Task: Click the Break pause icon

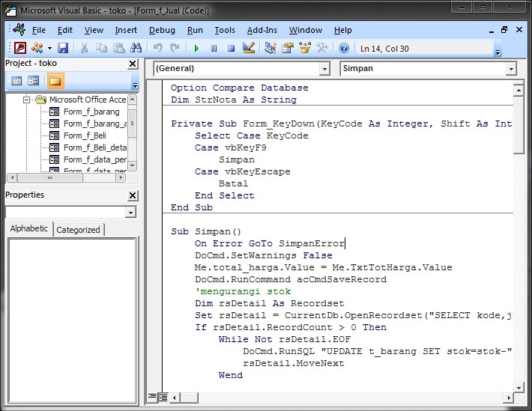Action: 214,48
